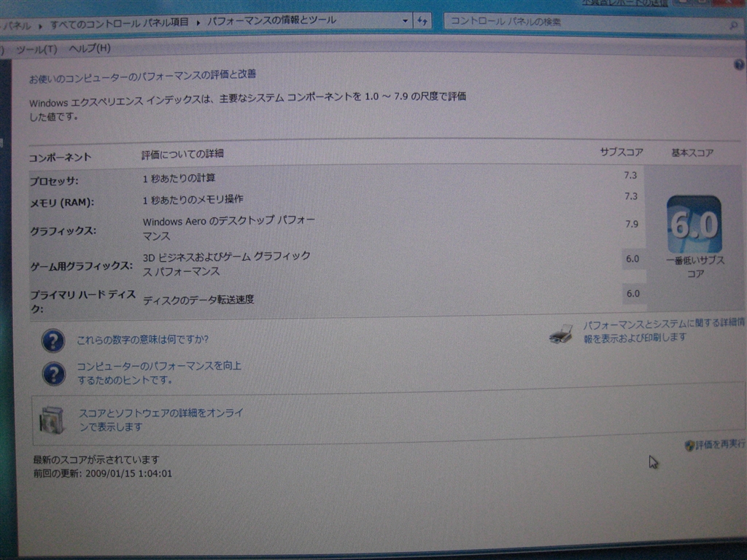
Task: Click the 7.3 processor subscore value
Action: [x=630, y=175]
